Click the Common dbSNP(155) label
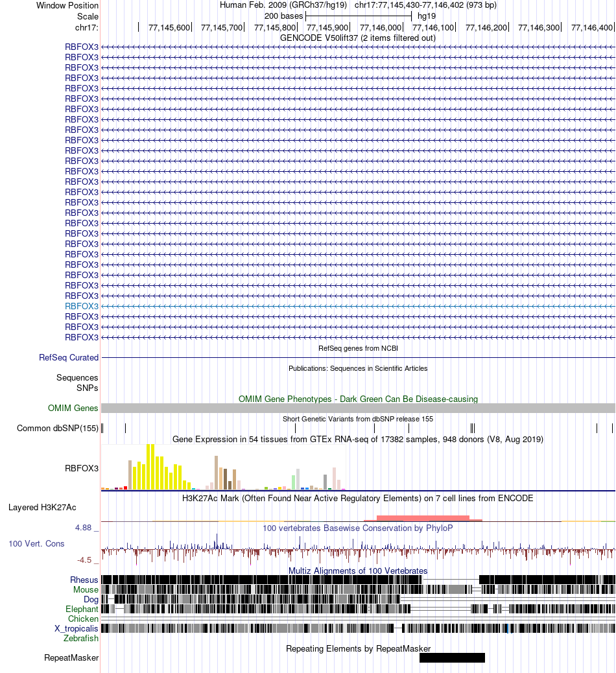The height and width of the screenshot is (673, 616). click(x=58, y=428)
